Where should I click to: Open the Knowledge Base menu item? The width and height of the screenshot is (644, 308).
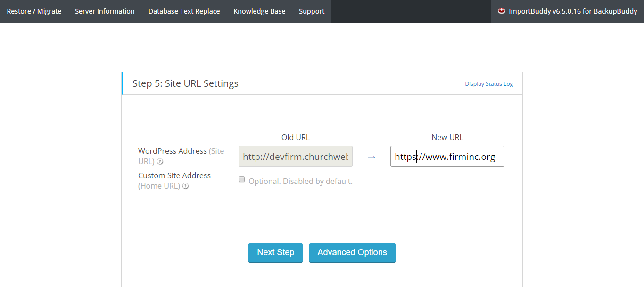pos(259,11)
